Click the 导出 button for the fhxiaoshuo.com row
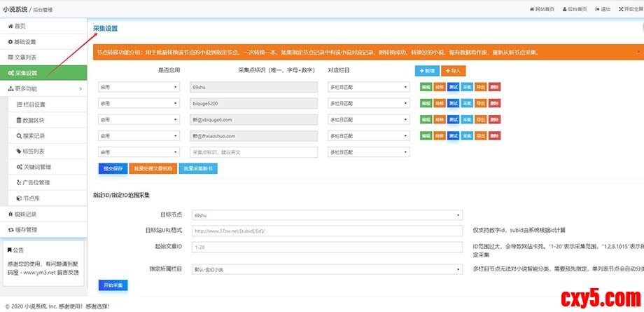The image size is (644, 312). coord(481,135)
